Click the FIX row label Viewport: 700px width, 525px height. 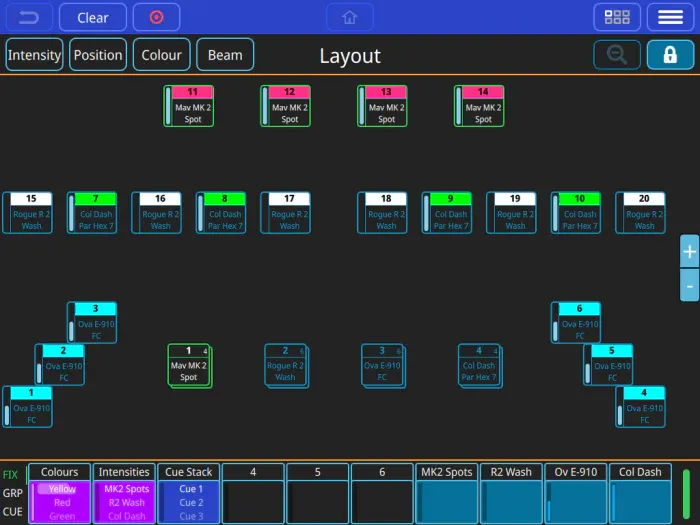coord(10,475)
